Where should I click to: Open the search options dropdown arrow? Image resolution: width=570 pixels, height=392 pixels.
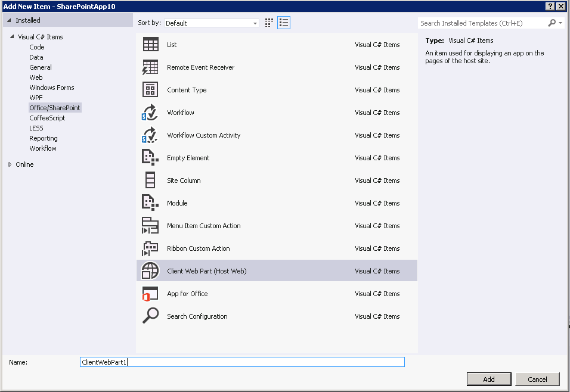(x=560, y=23)
